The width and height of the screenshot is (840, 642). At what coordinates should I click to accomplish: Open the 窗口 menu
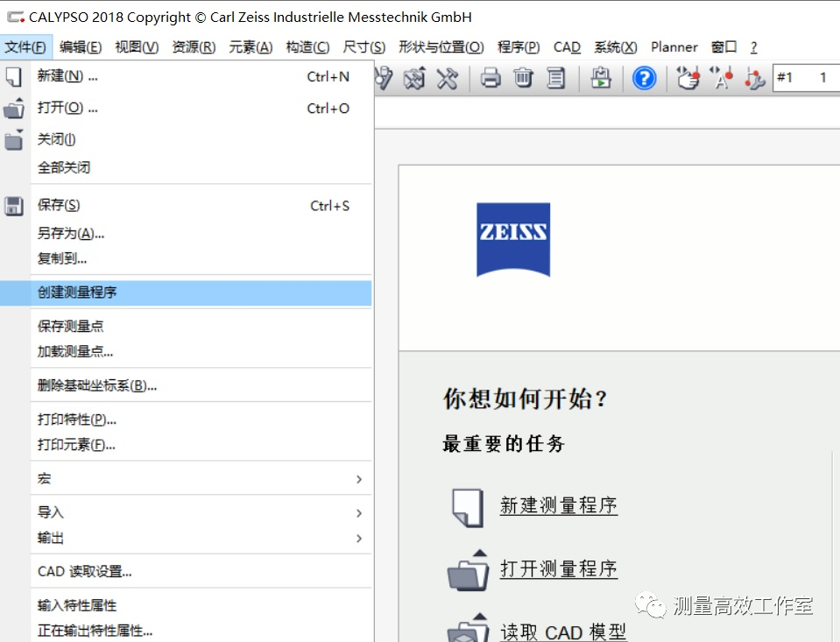pos(724,47)
